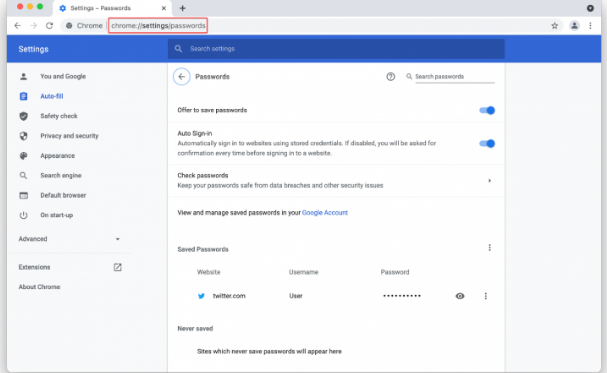
Task: Click the address bar URL chrome://settings/passwords
Action: point(158,26)
